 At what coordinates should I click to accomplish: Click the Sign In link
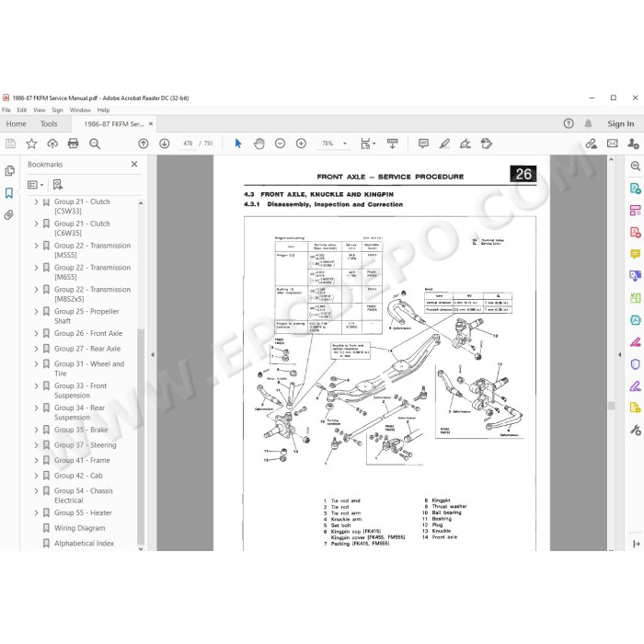pos(621,123)
